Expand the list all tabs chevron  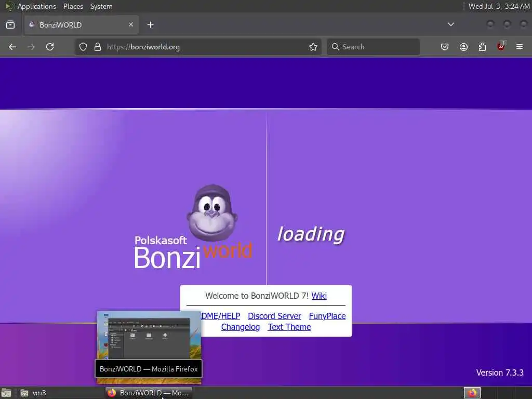(x=450, y=24)
